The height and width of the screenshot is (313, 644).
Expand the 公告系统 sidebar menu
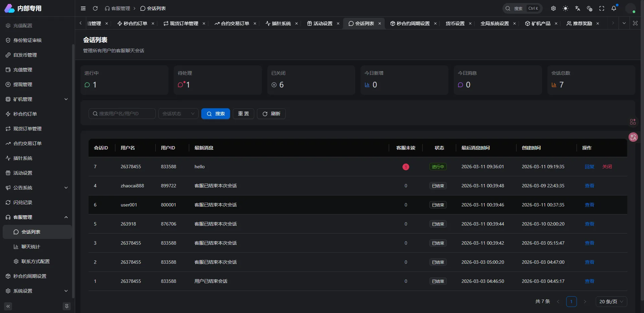37,188
